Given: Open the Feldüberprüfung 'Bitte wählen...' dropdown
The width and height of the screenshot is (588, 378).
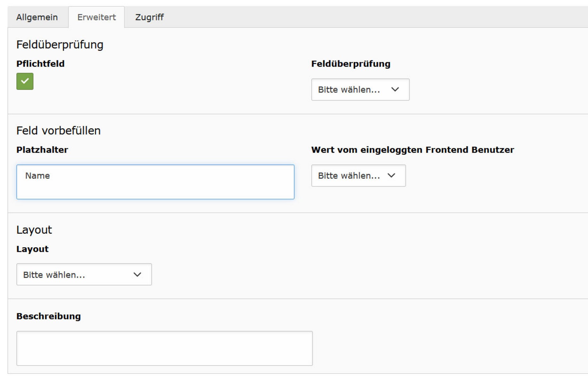Looking at the screenshot, I should 360,90.
